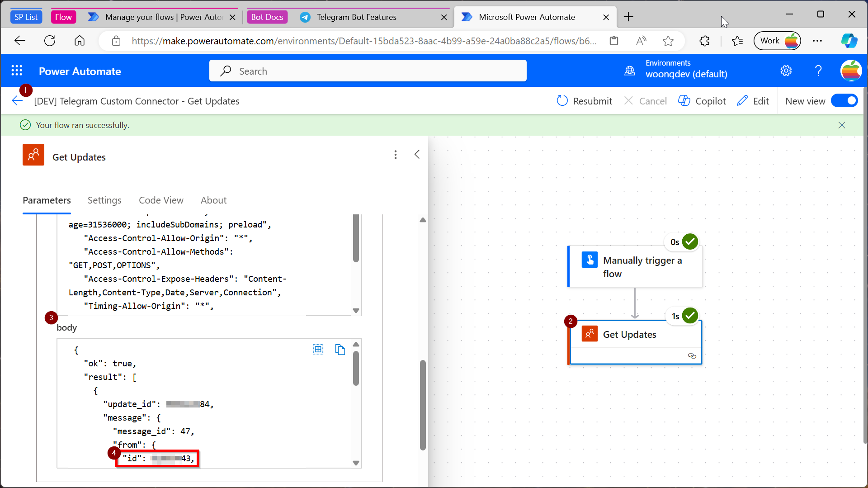
Task: Open browser extensions puzzle icon
Action: pyautogui.click(x=704, y=41)
